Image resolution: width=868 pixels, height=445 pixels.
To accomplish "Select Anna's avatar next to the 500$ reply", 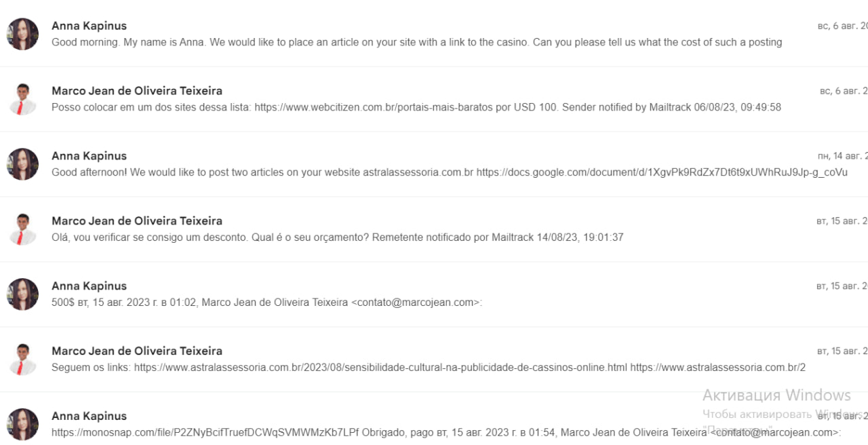I will click(x=22, y=294).
